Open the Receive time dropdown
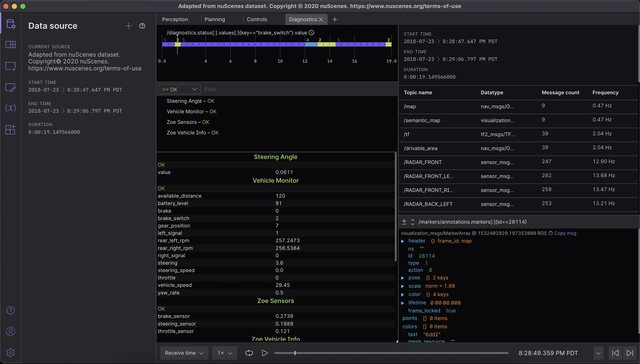 click(183, 353)
